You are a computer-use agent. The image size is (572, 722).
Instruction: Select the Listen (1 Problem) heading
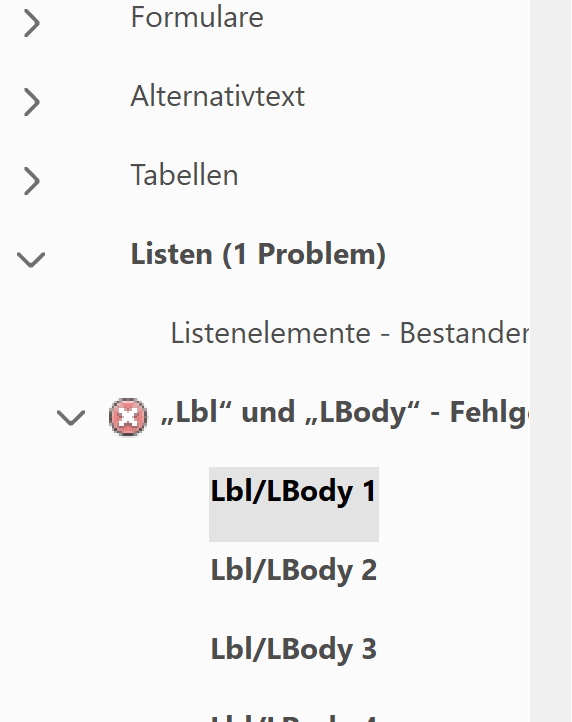[x=258, y=254]
